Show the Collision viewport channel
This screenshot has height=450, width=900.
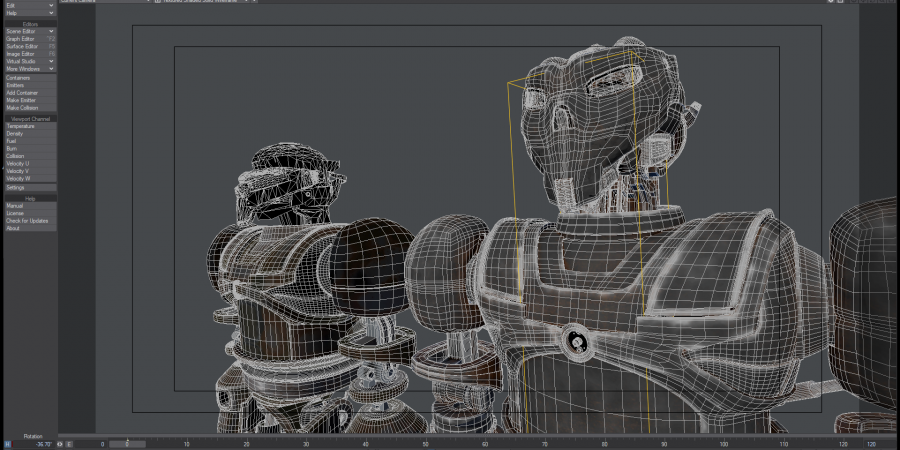(x=30, y=156)
